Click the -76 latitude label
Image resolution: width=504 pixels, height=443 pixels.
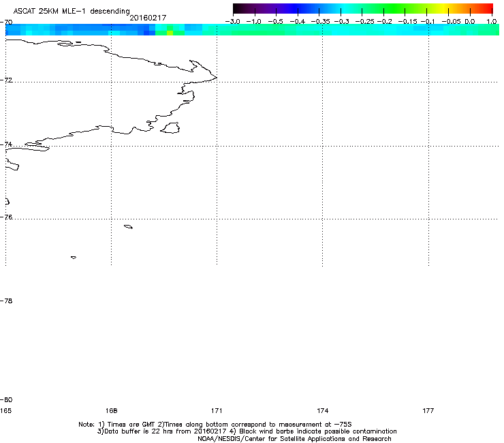pyautogui.click(x=6, y=217)
